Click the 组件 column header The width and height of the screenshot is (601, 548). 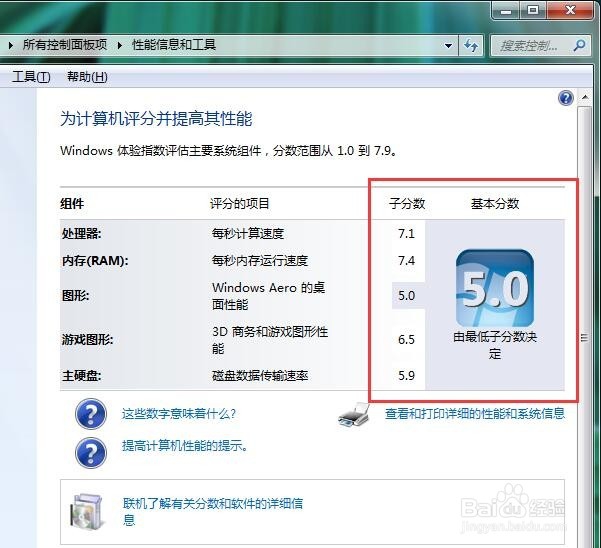tap(72, 203)
